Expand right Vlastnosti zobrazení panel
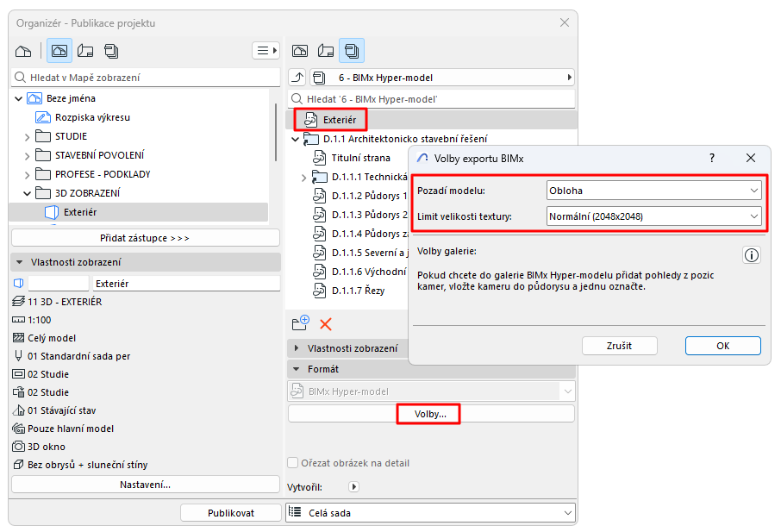Screen dimensions: 781x532 point(297,348)
